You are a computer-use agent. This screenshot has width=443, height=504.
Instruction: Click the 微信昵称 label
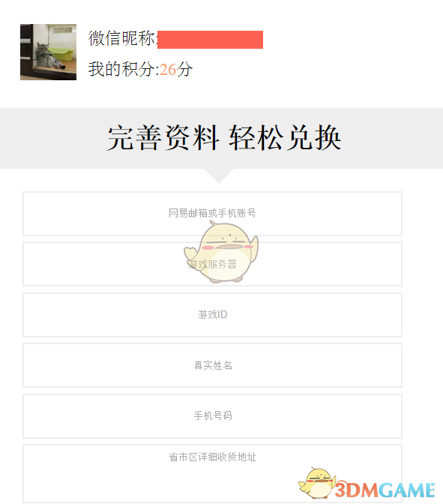121,38
